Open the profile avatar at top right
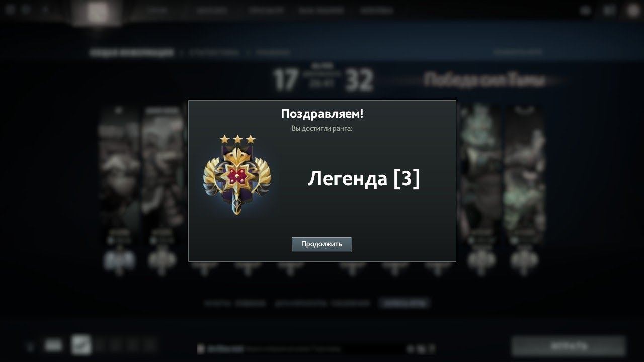This screenshot has width=644, height=362. click(x=633, y=10)
